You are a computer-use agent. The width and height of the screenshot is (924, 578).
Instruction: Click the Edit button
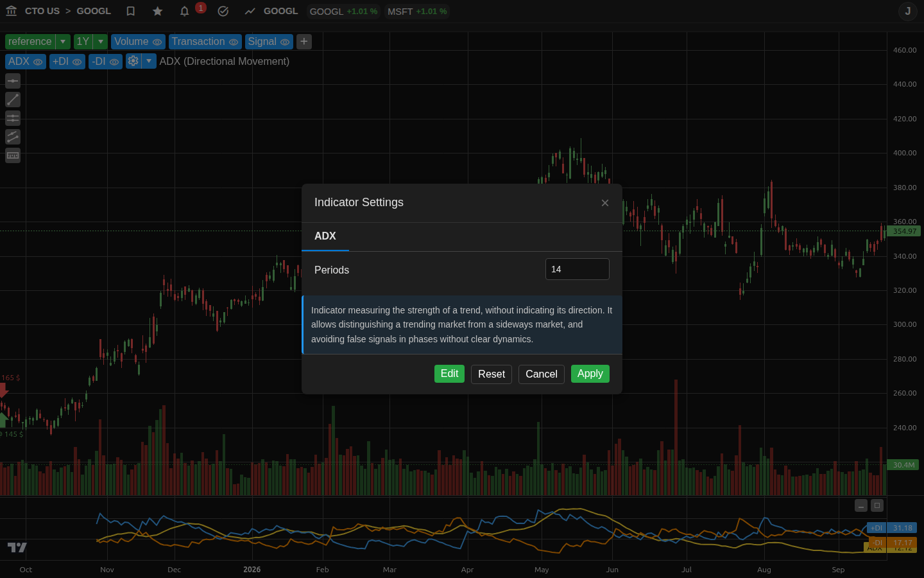[449, 374]
